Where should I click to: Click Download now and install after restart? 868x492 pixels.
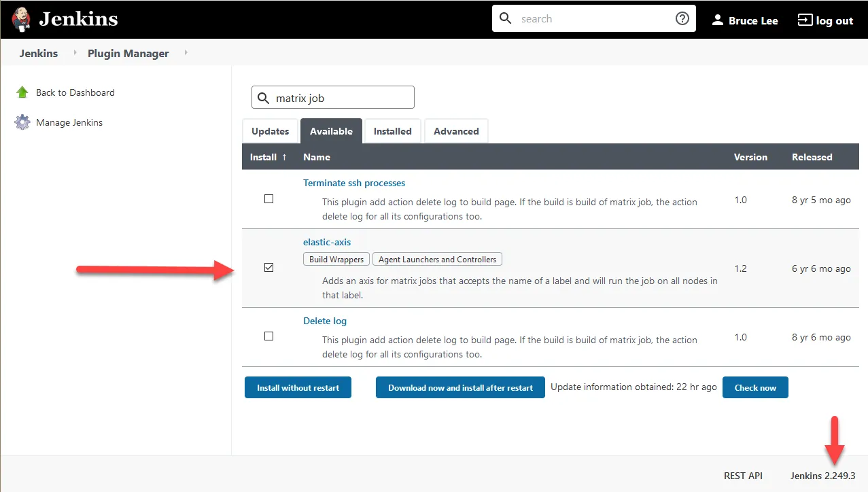460,387
